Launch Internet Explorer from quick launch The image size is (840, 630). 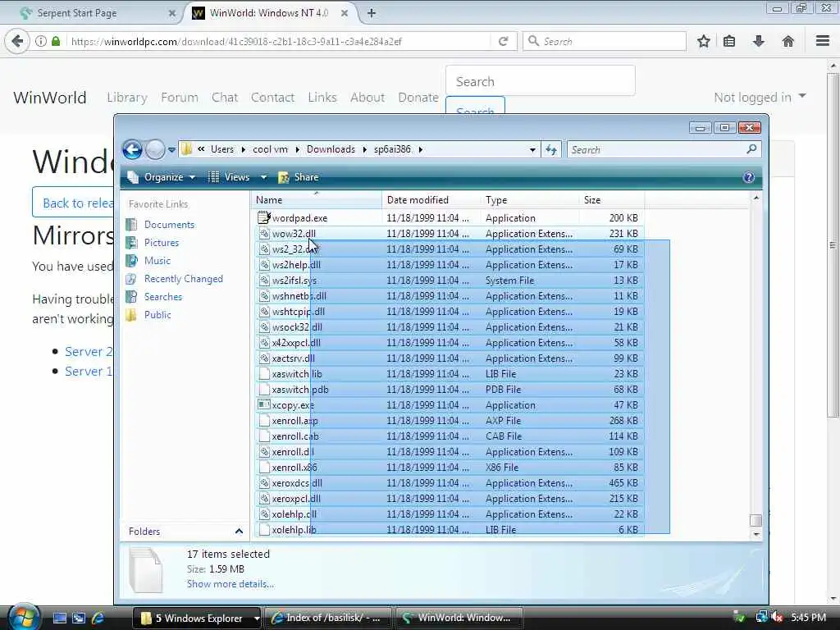tap(98, 619)
